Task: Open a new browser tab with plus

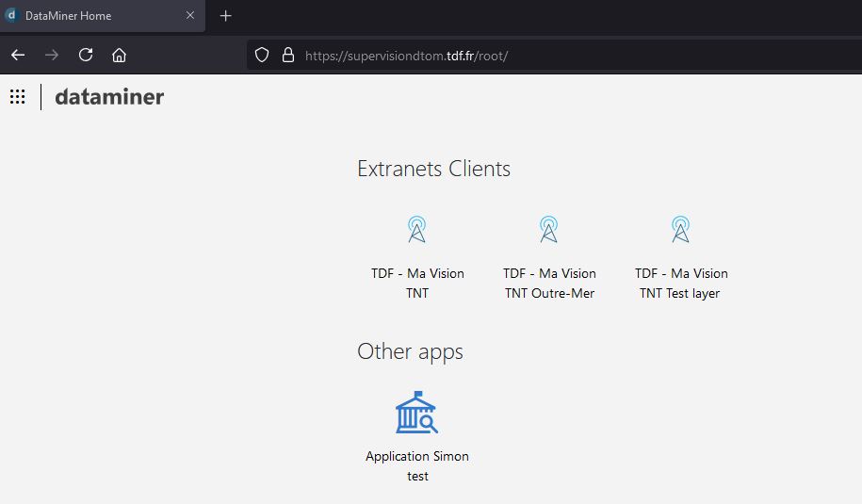Action: coord(225,16)
